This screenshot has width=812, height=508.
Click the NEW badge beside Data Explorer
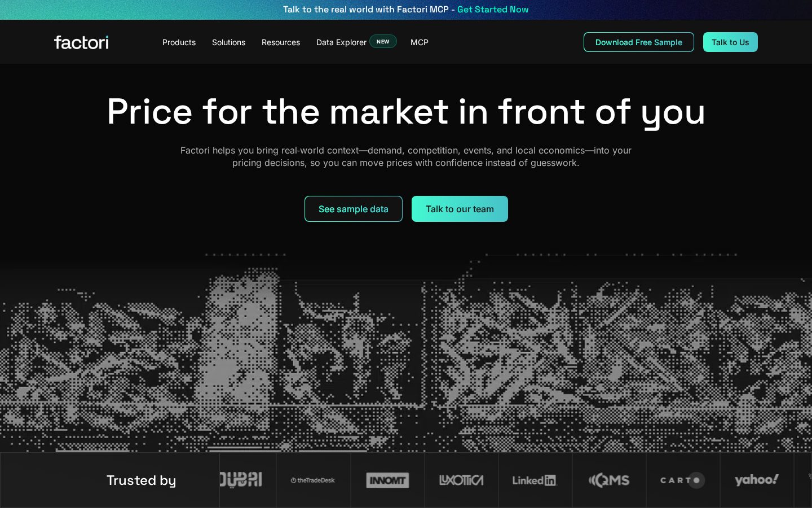tap(383, 42)
